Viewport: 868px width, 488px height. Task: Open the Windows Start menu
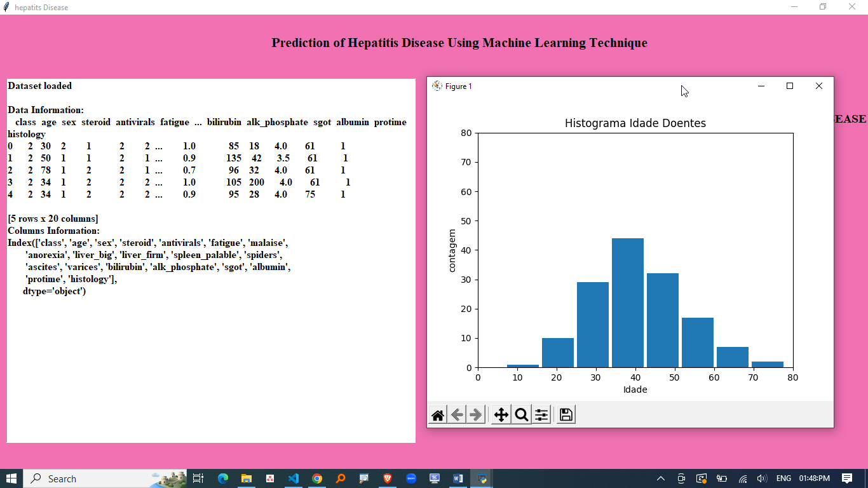11,478
